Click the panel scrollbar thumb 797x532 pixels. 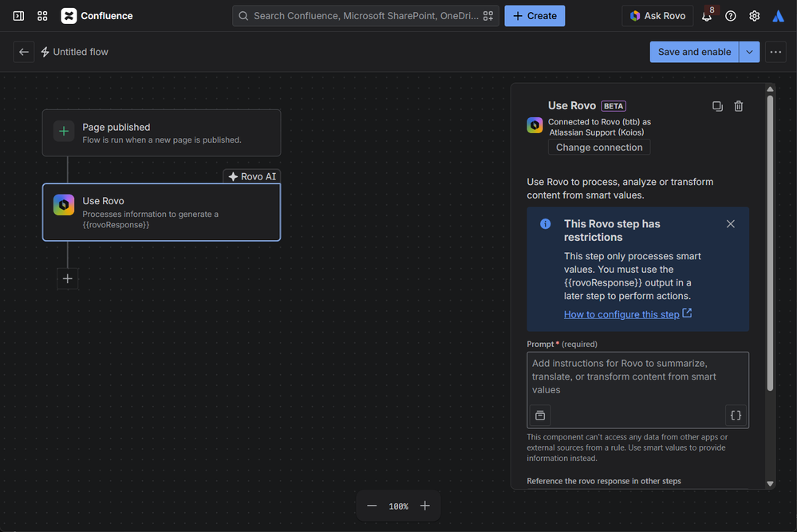coord(770,243)
